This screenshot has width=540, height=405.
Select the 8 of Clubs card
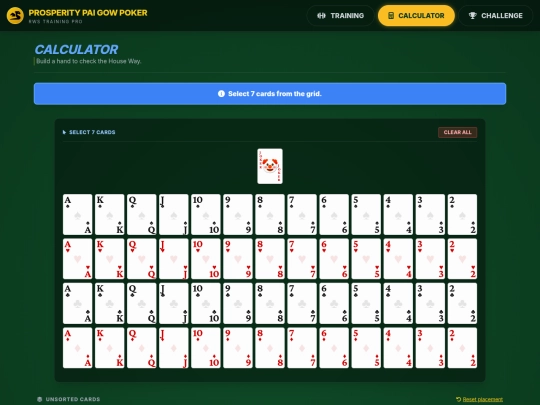pos(270,303)
